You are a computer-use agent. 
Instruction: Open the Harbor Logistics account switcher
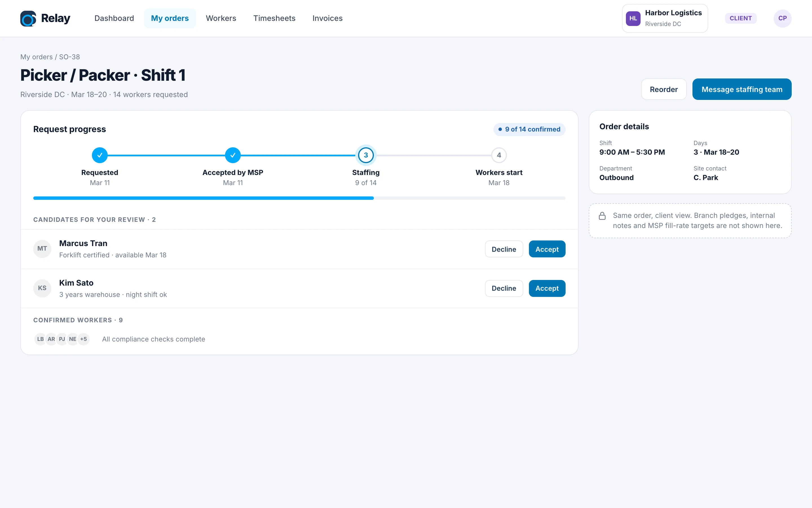point(665,18)
